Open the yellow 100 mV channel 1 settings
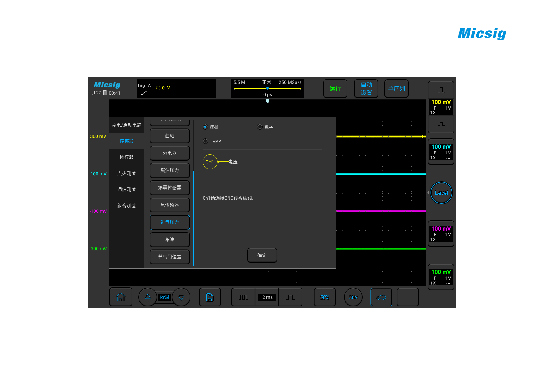Viewport: 554px width, 392px height. [441, 107]
